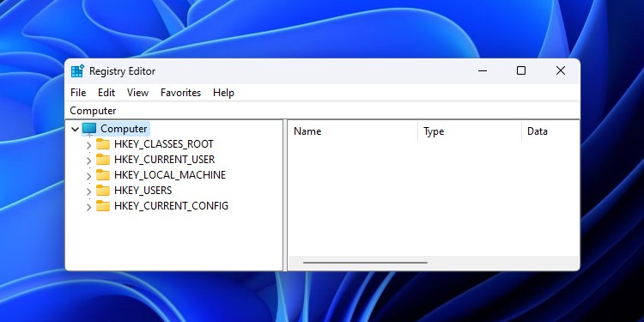Viewport: 644px width, 322px height.
Task: Select the Computer label in the tree
Action: (124, 129)
